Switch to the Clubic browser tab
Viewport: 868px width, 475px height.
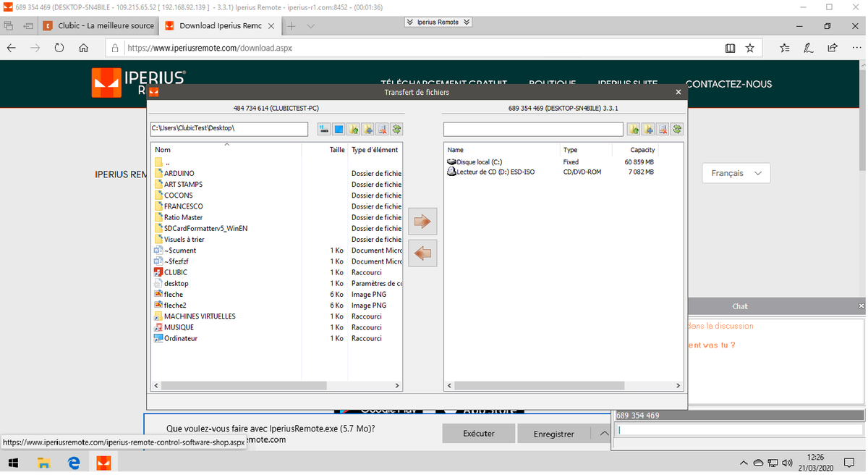pyautogui.click(x=98, y=26)
